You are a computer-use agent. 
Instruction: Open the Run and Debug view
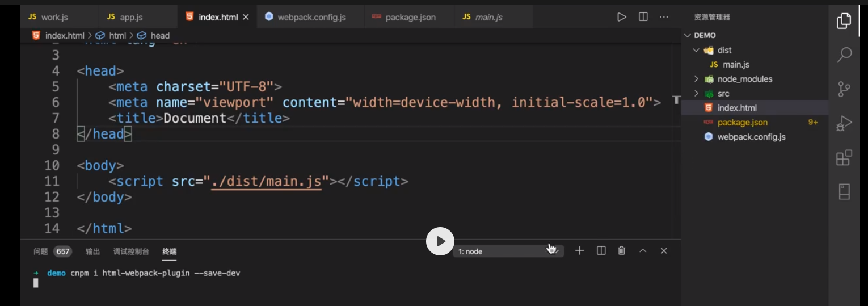tap(844, 123)
